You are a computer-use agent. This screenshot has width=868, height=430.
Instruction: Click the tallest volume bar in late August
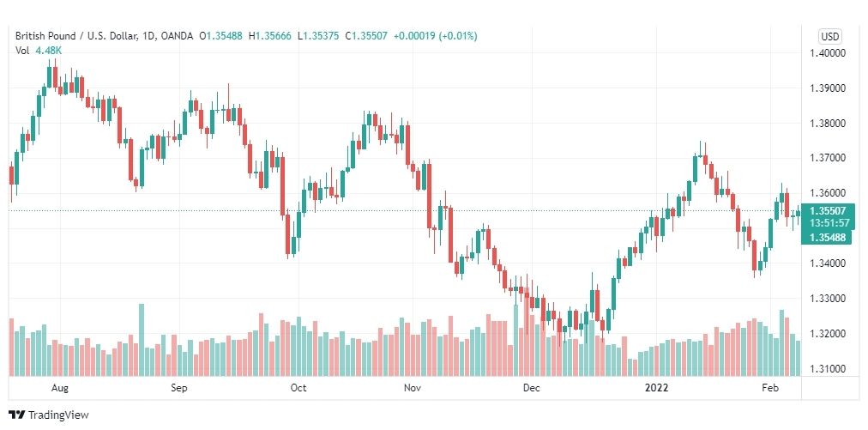[x=142, y=340]
